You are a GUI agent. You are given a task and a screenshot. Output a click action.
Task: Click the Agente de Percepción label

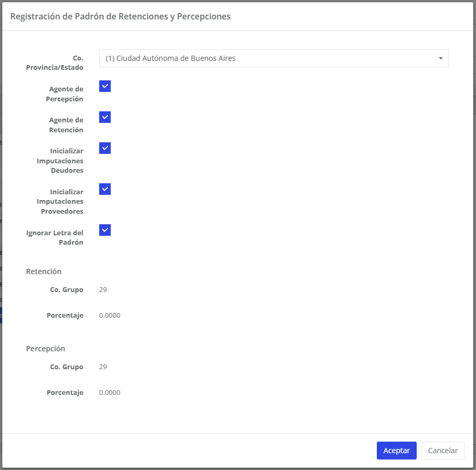[66, 94]
